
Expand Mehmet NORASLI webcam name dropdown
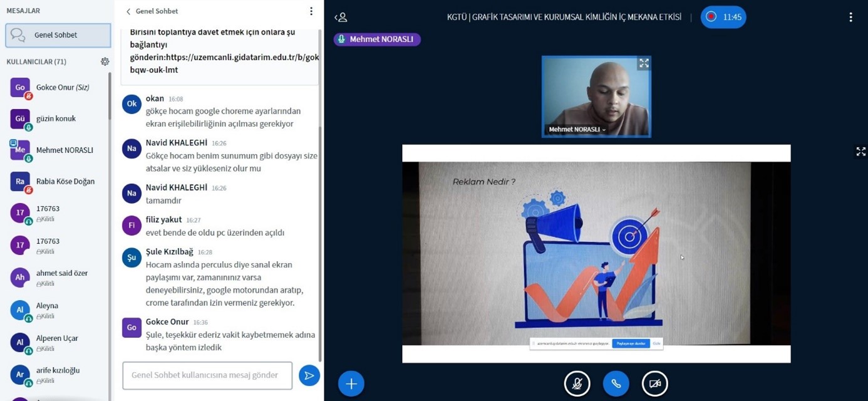(x=577, y=130)
